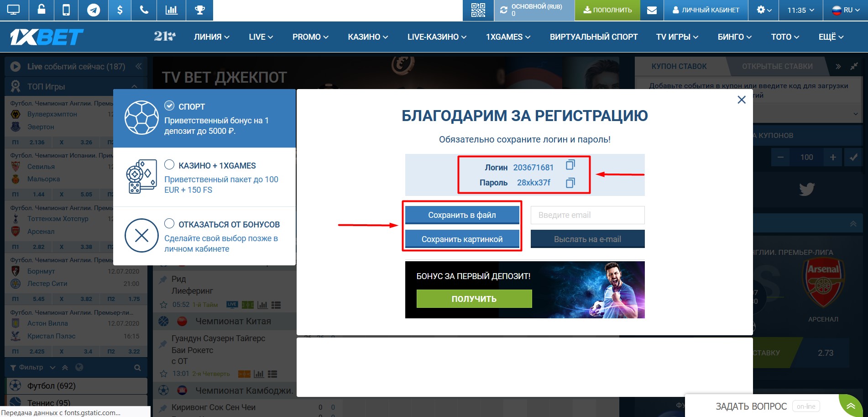Viewport: 868px width, 417px height.
Task: Click the desktop monitor icon in top bar
Action: coord(14,10)
